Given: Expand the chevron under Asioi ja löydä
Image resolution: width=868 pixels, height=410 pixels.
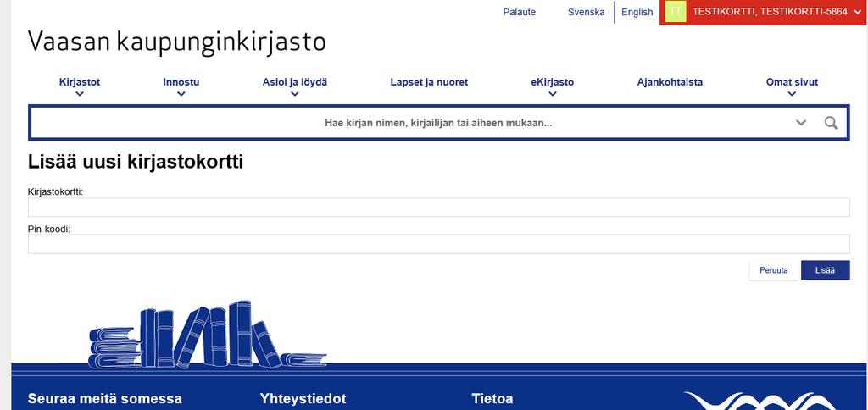Looking at the screenshot, I should click(x=294, y=93).
